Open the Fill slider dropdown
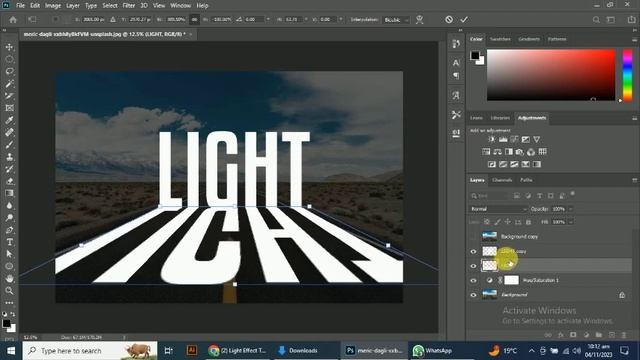The width and height of the screenshot is (640, 360). [571, 222]
